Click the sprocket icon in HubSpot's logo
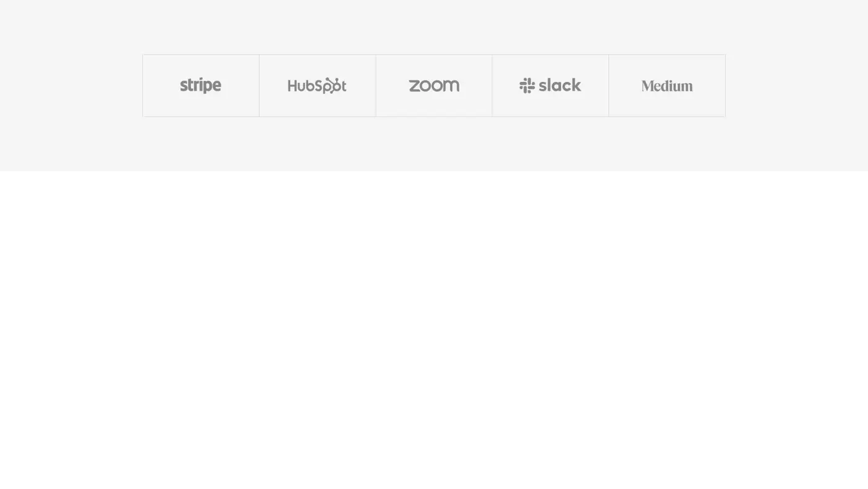Viewport: 868px width, 489px height. pyautogui.click(x=334, y=85)
